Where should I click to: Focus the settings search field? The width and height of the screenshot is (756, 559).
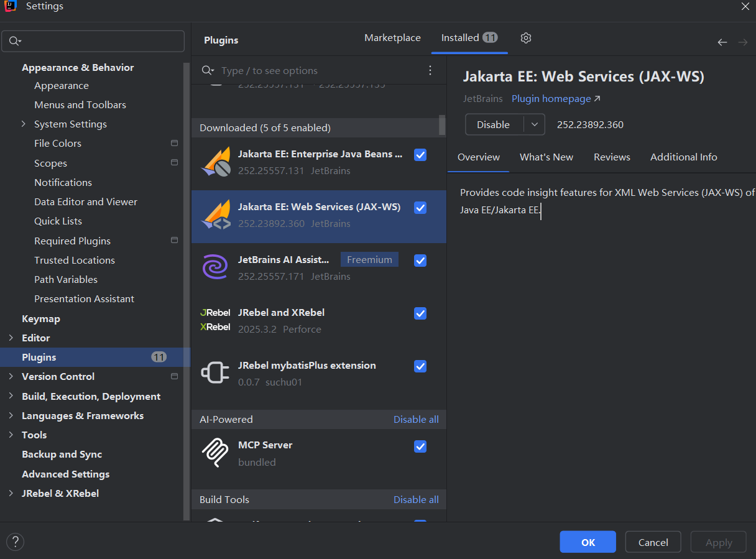[93, 41]
